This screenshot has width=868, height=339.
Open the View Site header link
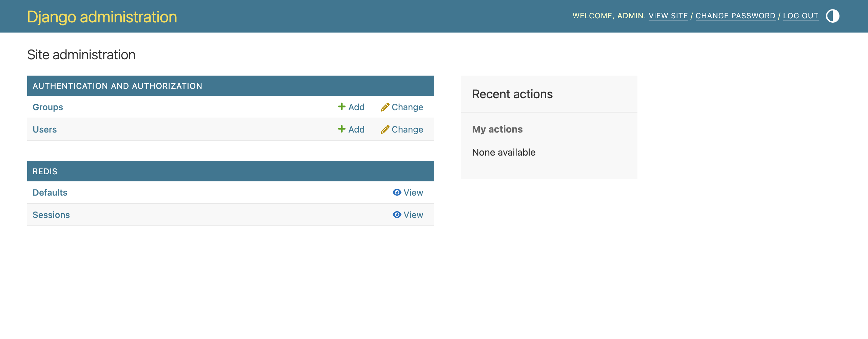tap(668, 16)
